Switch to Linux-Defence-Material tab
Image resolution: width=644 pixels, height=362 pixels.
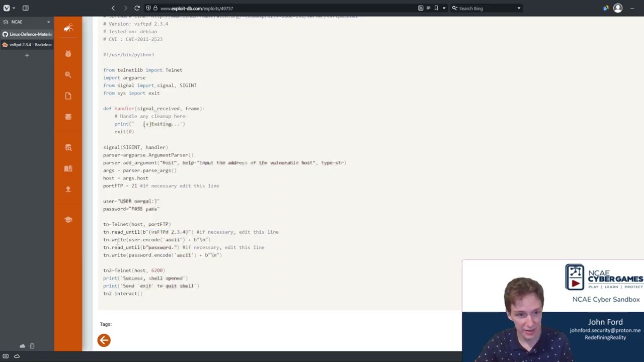[27, 34]
